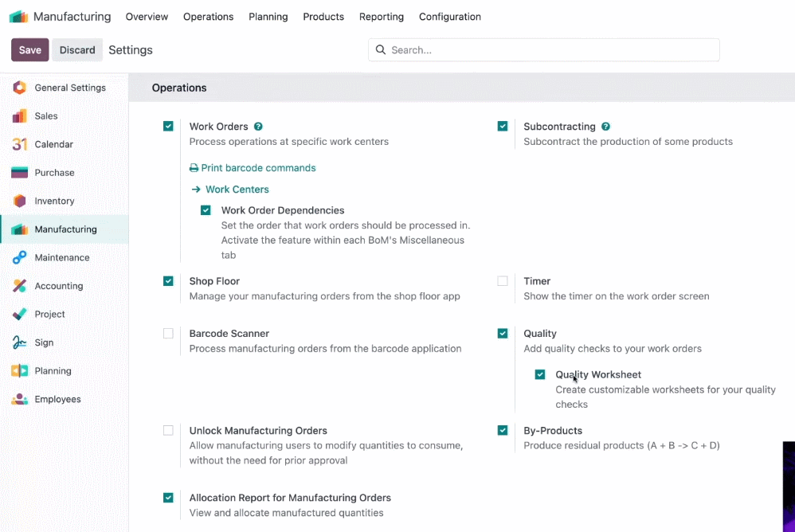Select Maintenance in settings sidebar
The width and height of the screenshot is (795, 532).
coord(65,257)
